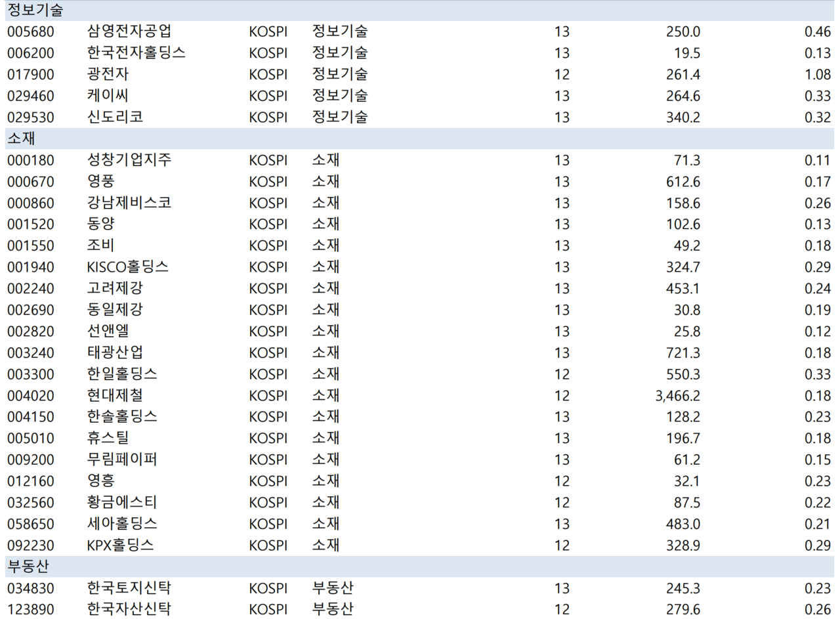Click stock code 034830
Screen dimensions: 840x619
click(x=31, y=588)
